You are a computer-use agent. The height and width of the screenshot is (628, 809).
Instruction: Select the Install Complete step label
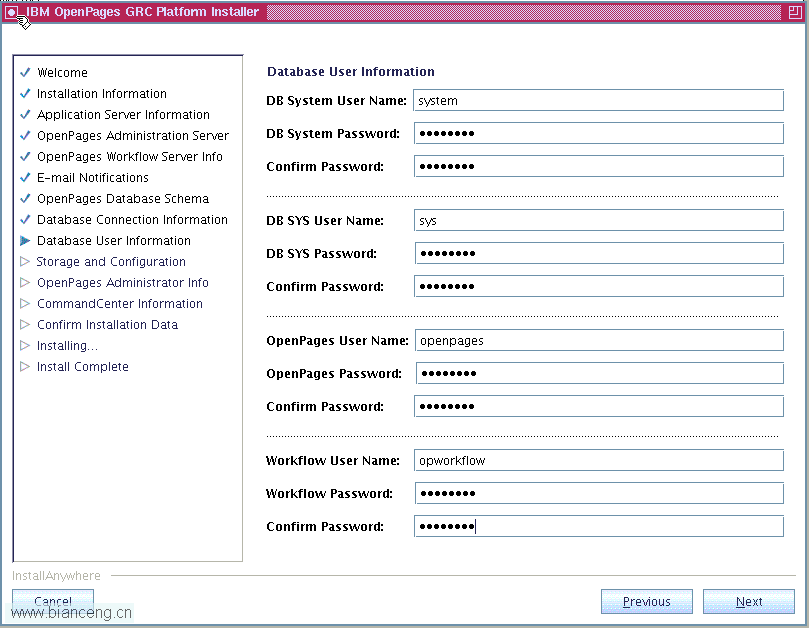coord(83,367)
